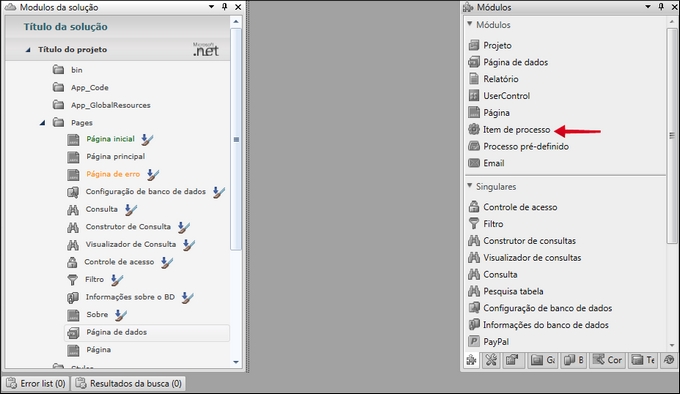Click edit brush icon next to Página inicial
This screenshot has width=680, height=394.
147,140
